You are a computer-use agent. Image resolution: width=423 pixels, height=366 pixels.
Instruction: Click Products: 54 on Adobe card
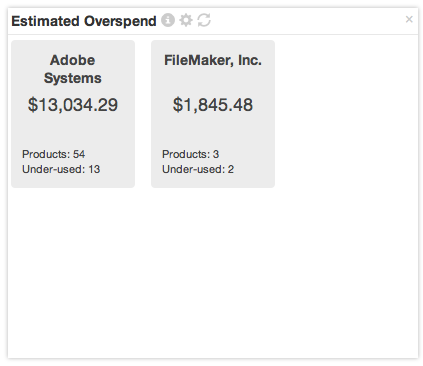(53, 154)
